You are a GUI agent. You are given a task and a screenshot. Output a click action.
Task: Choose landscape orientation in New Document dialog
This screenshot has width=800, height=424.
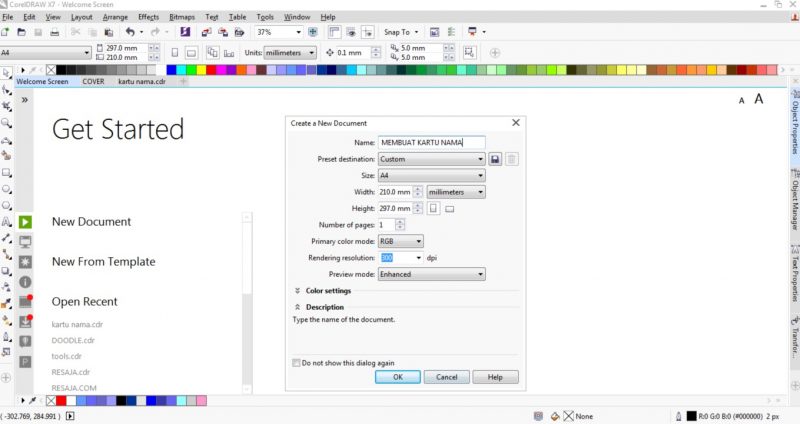[x=449, y=209]
